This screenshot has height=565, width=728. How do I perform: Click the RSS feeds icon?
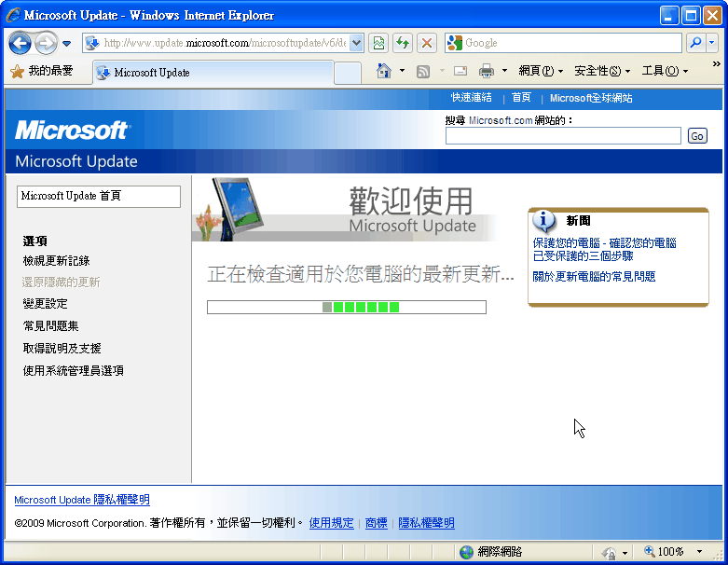click(x=422, y=71)
